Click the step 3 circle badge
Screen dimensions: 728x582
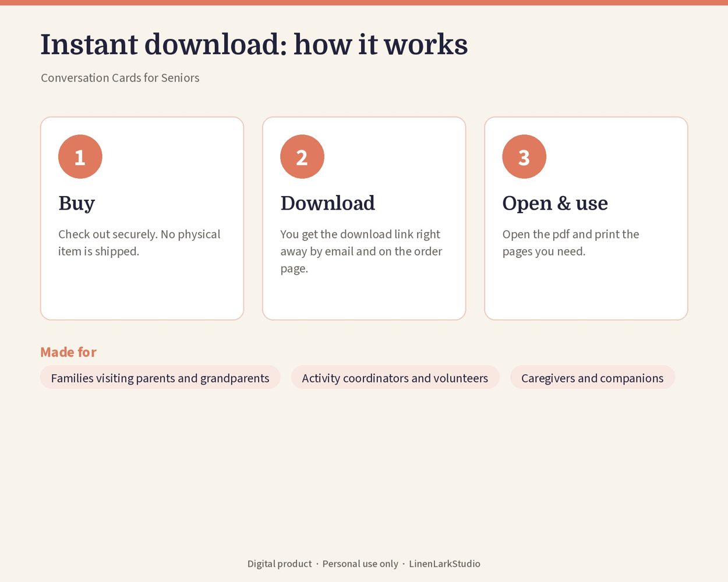coord(524,157)
